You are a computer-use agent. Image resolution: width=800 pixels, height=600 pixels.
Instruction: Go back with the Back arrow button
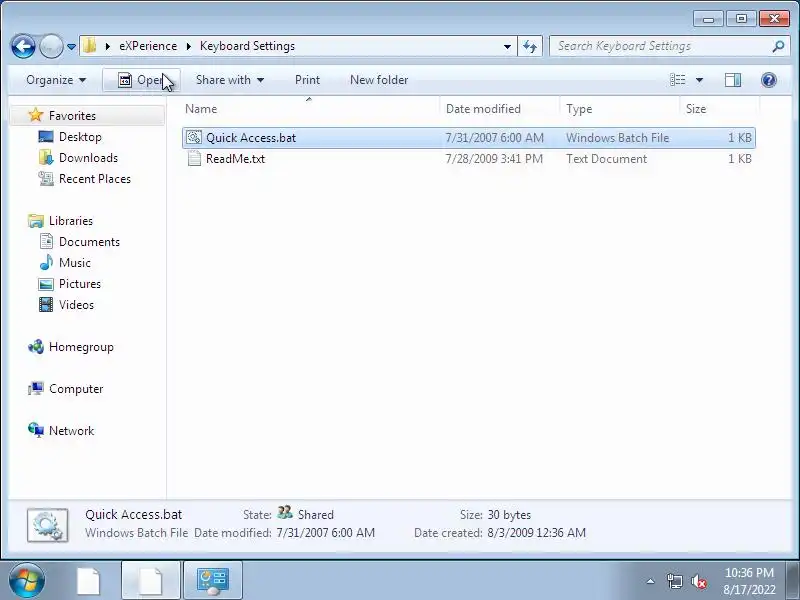click(x=23, y=46)
